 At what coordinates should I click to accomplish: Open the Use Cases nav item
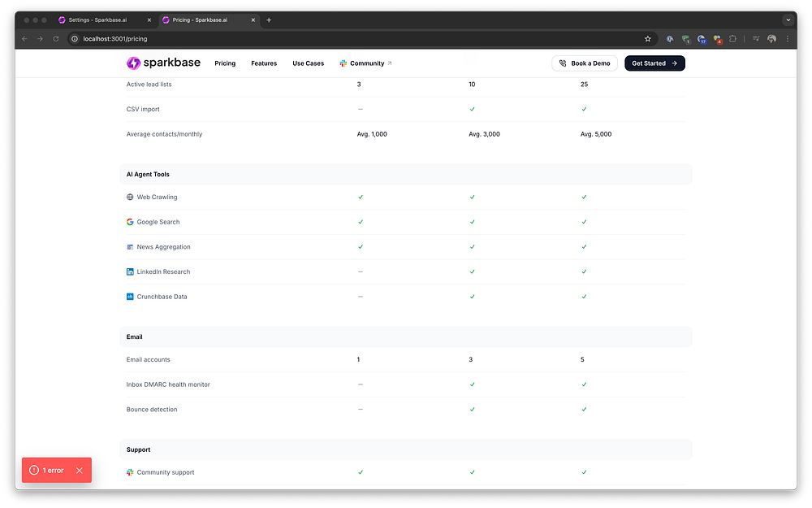308,63
